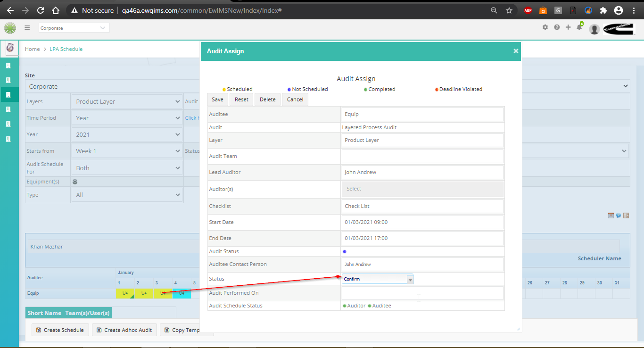Click the End Date field

(422, 238)
